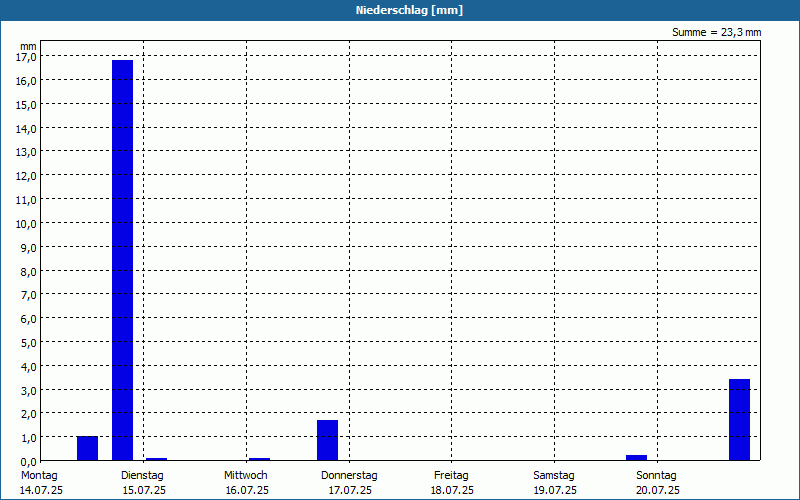Click the 'Mittwoch' axis label
This screenshot has width=800, height=500.
[245, 475]
